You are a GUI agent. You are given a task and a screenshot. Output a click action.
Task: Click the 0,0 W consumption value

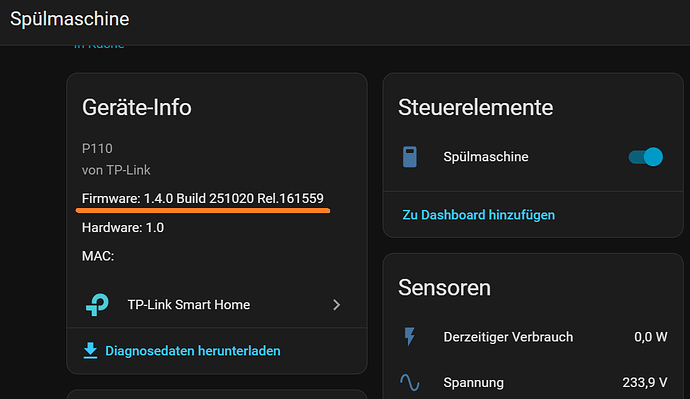point(650,337)
